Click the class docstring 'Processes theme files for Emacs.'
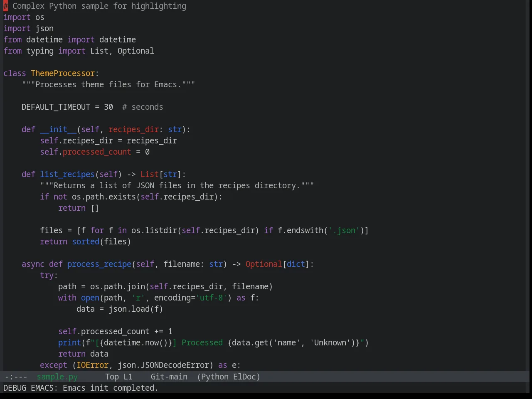The image size is (532, 399). pos(108,85)
